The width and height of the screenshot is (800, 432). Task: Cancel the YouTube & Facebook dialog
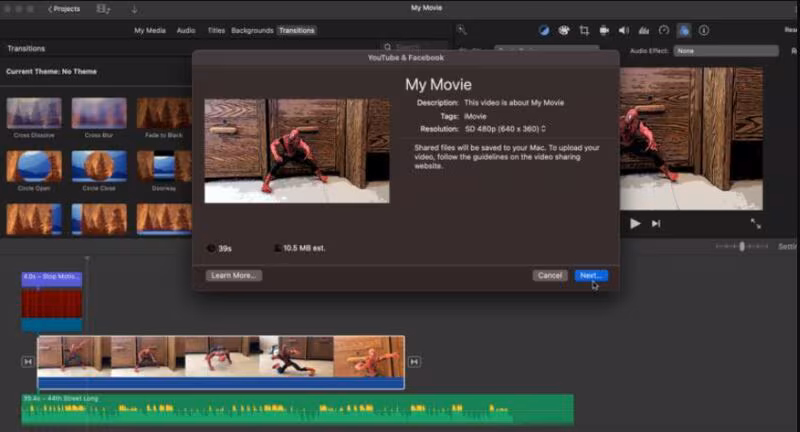(549, 275)
